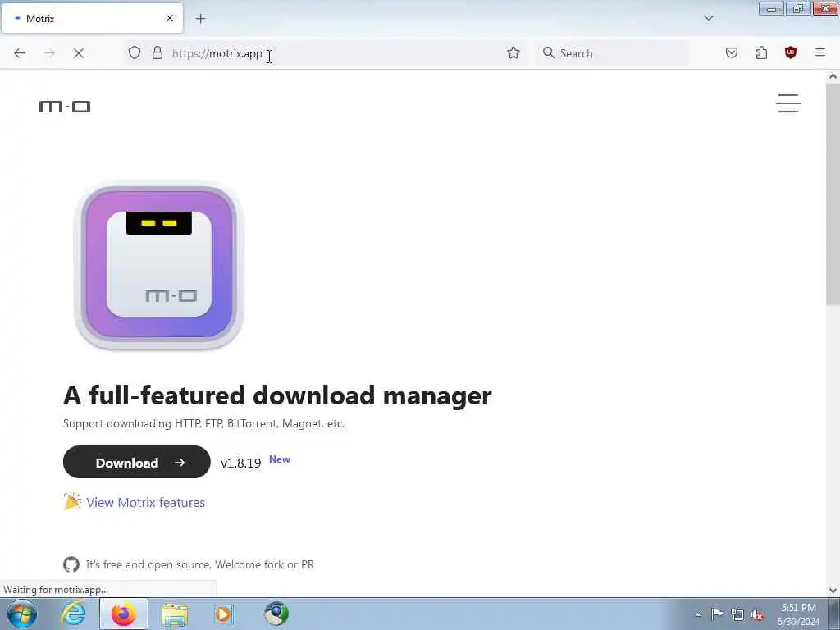List all tabs dropdown arrow
The image size is (840, 630).
point(709,18)
